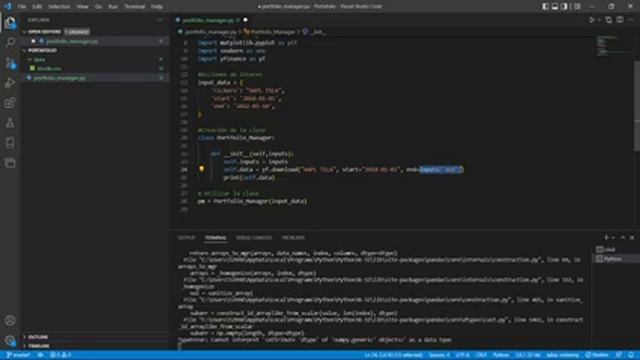Open the File menu
The height and width of the screenshot is (360, 640).
tap(22, 7)
